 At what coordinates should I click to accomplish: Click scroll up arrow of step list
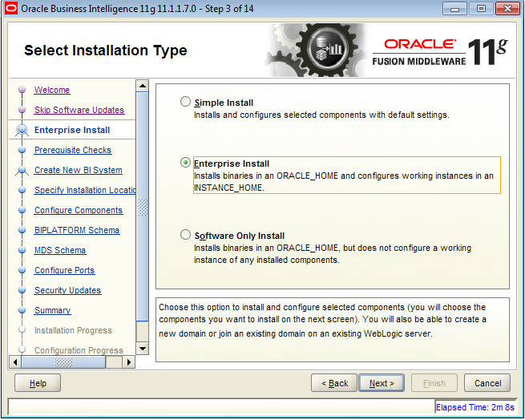point(143,86)
